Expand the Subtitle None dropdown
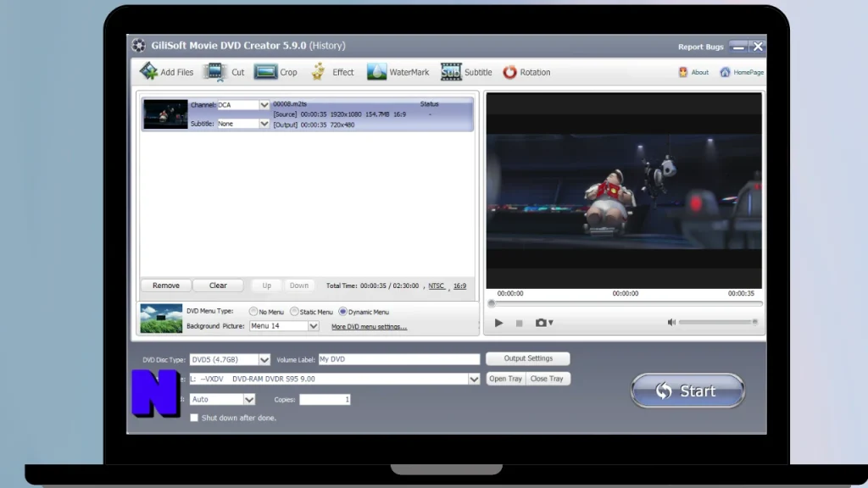Image resolution: width=868 pixels, height=488 pixels. 264,124
